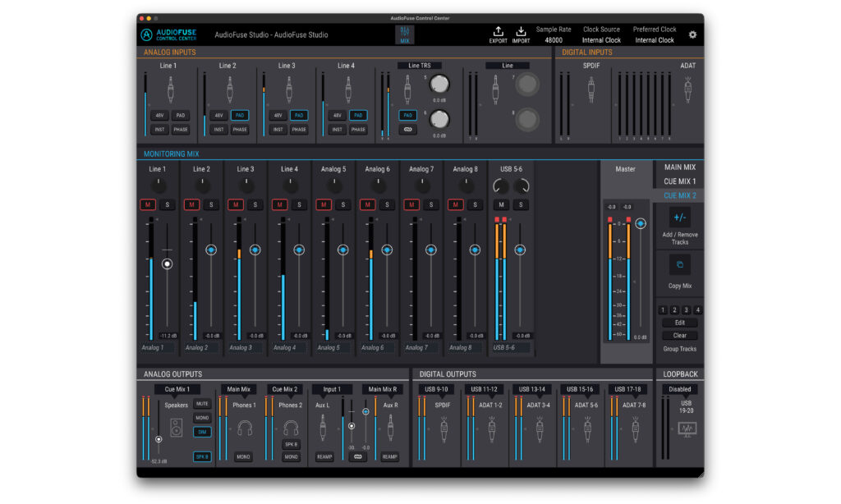This screenshot has width=841, height=504.
Task: Click the Line 3 jack connector icon
Action: pos(289,89)
